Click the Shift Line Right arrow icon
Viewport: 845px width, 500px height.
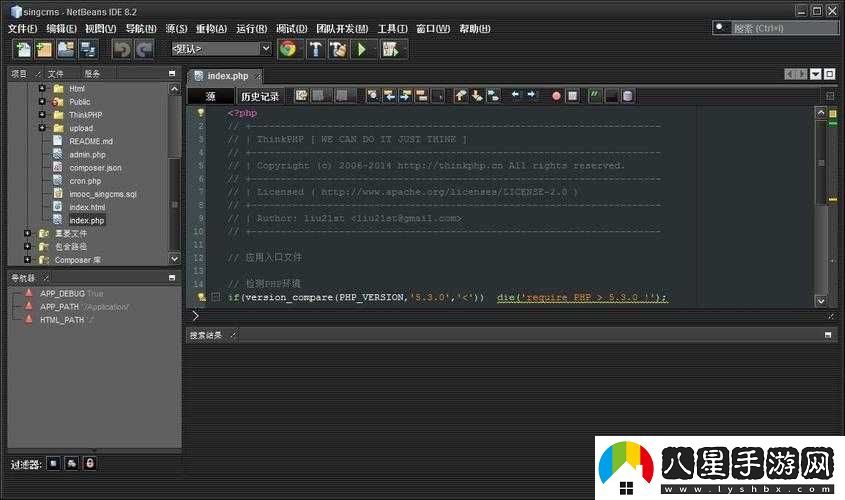point(531,95)
